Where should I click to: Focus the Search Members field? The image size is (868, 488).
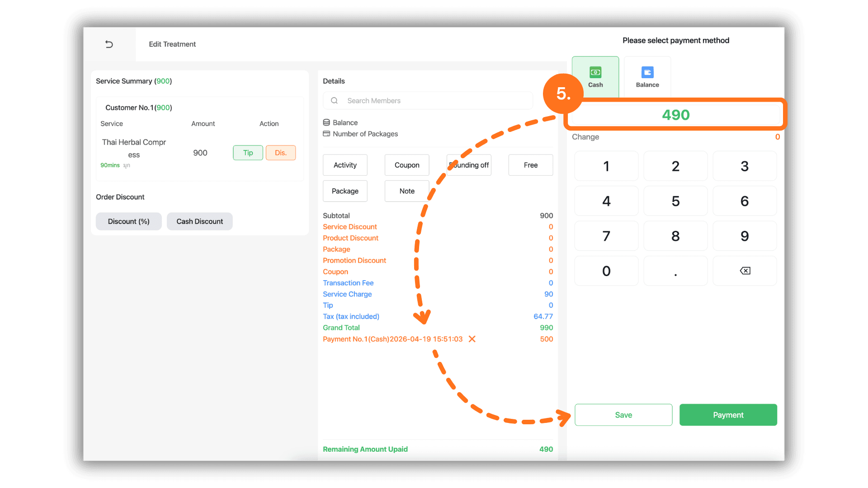coord(428,101)
